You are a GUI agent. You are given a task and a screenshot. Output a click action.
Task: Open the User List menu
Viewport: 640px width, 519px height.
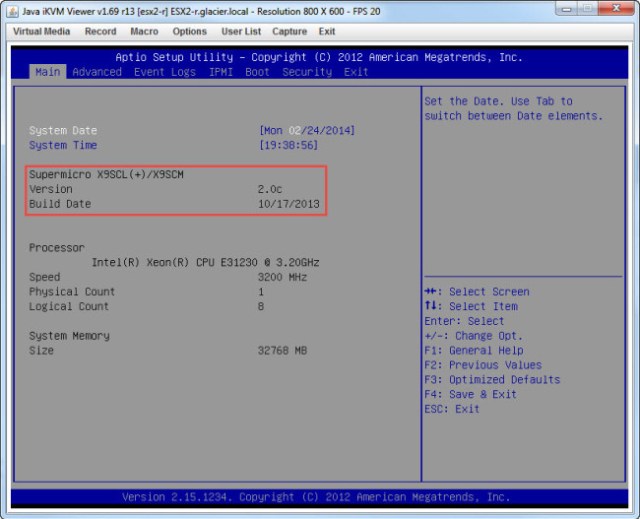241,31
